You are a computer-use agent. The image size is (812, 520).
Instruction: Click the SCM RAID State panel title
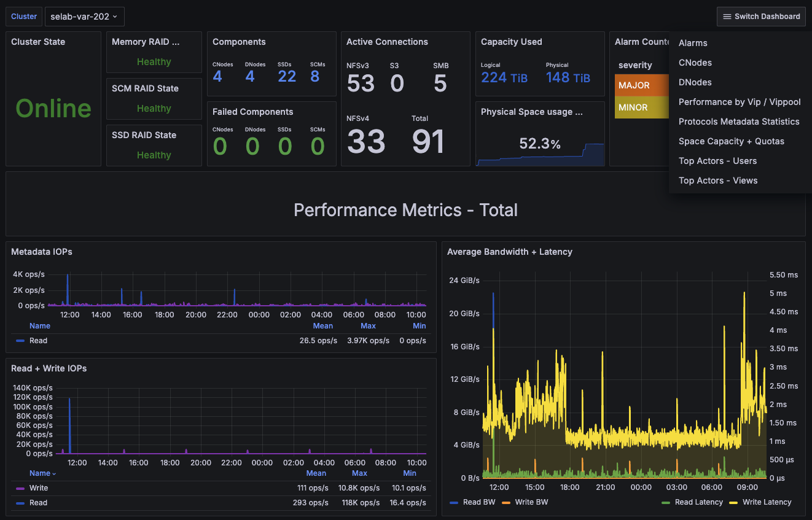click(145, 88)
